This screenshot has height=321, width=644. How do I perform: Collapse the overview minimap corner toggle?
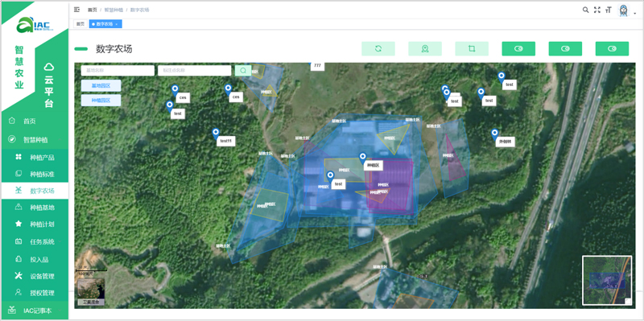click(x=628, y=302)
